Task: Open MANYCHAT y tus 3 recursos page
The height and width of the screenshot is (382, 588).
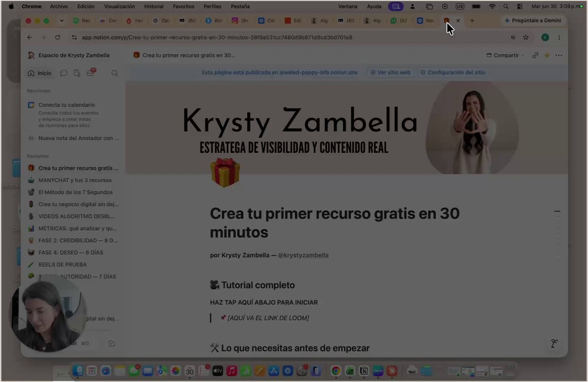Action: point(73,180)
